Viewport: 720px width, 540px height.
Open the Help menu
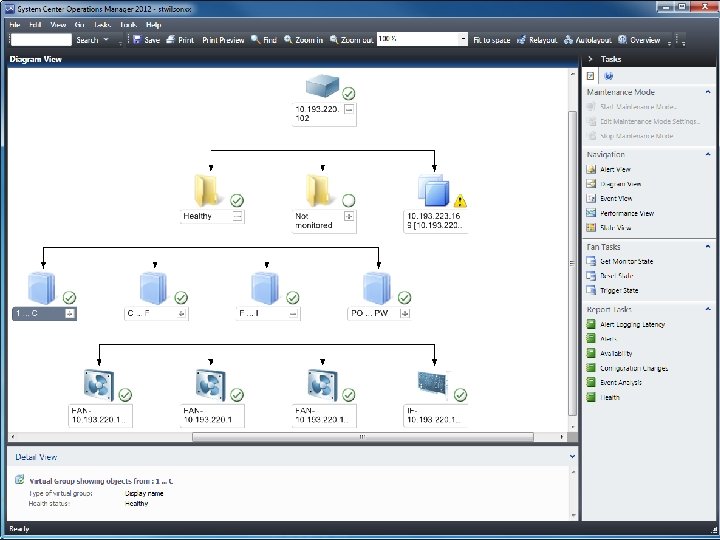[153, 25]
